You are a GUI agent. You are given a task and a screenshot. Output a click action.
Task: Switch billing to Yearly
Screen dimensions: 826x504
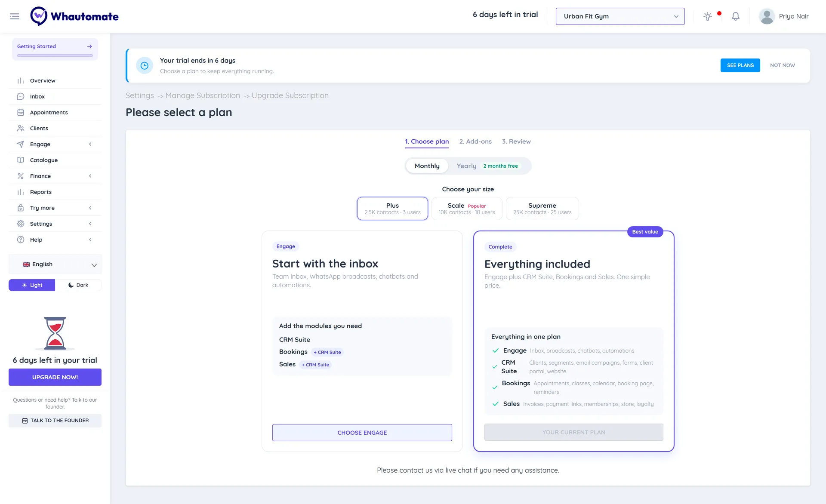click(488, 166)
